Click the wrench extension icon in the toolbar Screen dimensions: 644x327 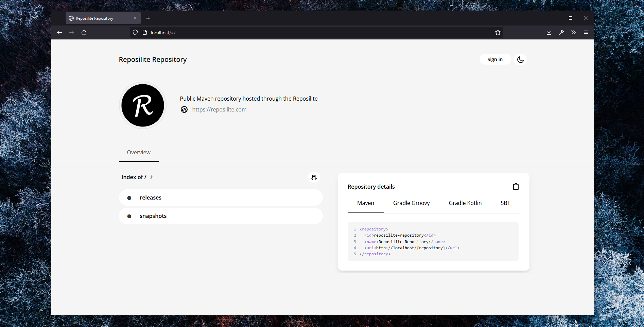click(x=561, y=32)
